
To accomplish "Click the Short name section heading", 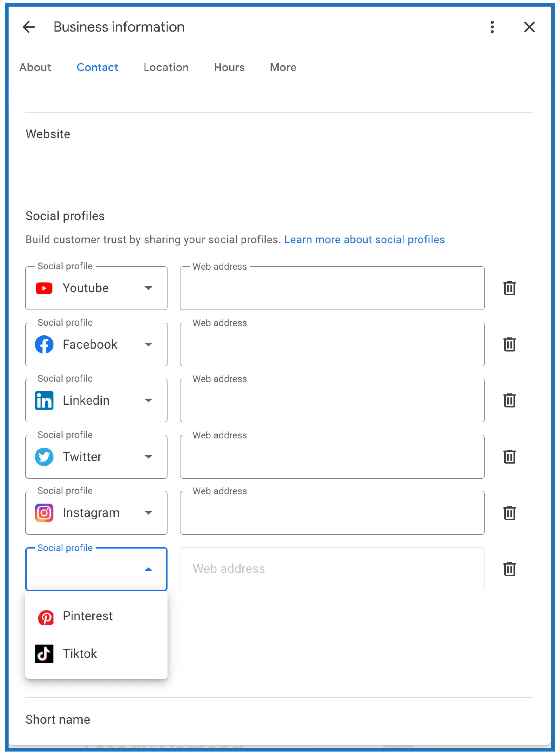I will [58, 719].
